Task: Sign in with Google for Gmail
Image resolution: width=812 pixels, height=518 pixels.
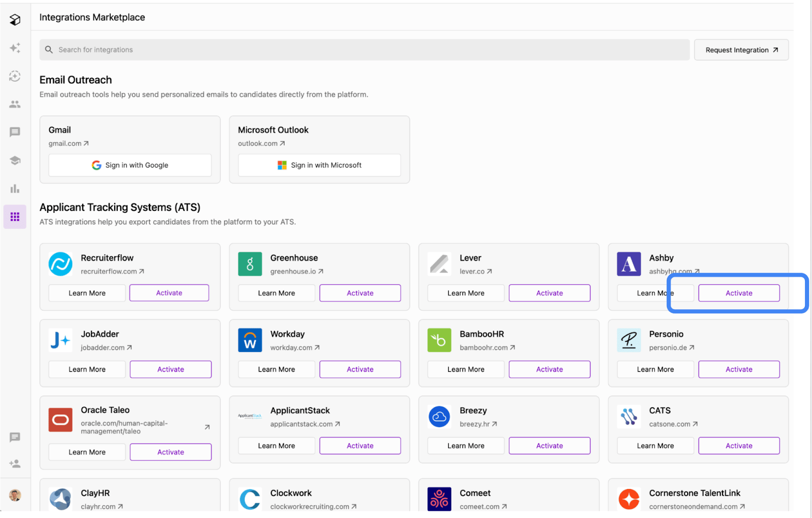Action: pos(130,165)
